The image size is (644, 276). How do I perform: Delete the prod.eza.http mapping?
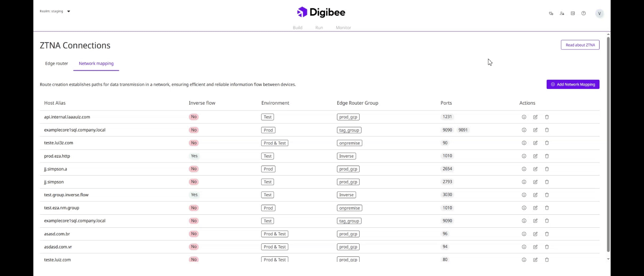[547, 156]
